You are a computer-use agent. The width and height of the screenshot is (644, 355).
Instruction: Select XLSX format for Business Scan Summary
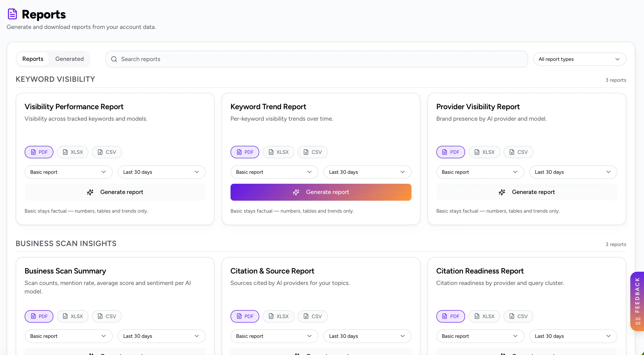tap(73, 316)
